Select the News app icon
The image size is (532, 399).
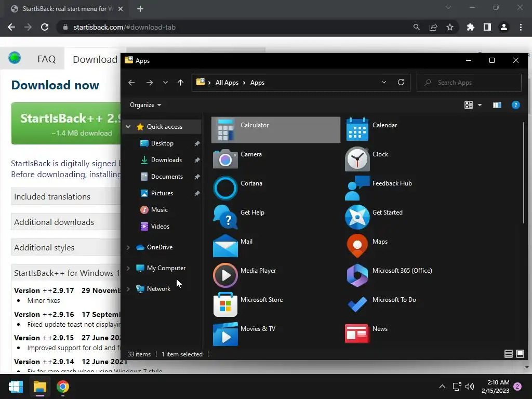click(x=357, y=334)
